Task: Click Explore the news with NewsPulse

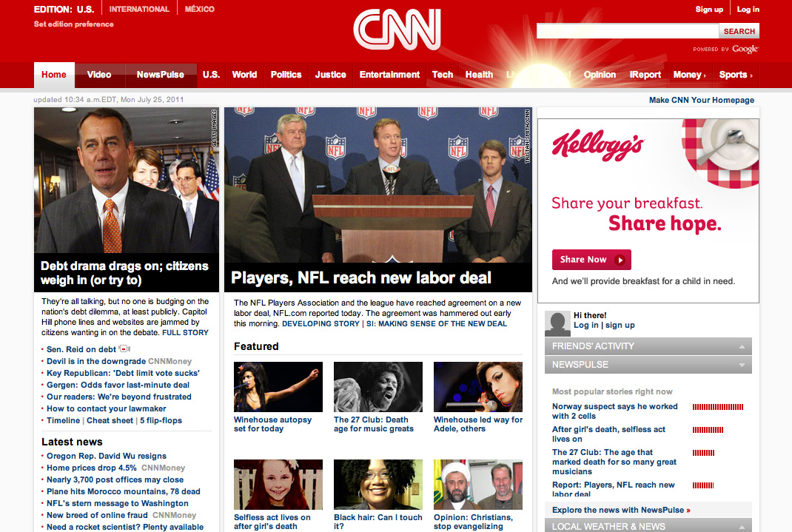Action: [x=621, y=510]
